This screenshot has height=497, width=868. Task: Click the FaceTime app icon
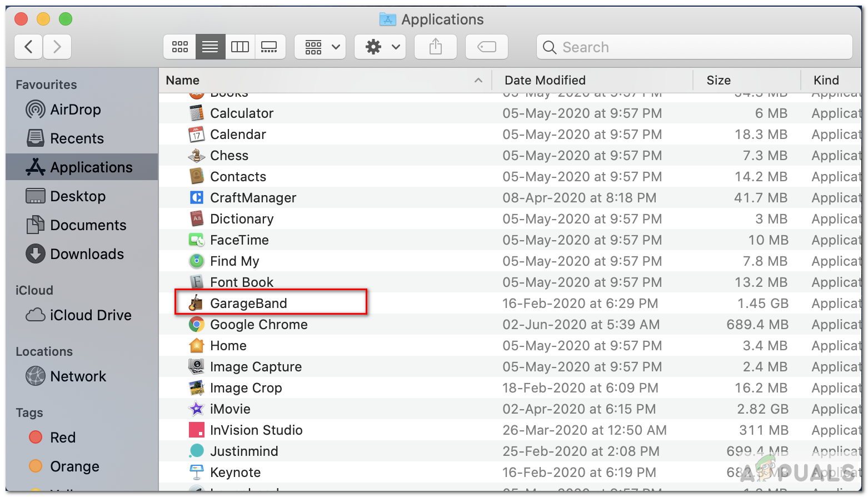[x=197, y=240]
